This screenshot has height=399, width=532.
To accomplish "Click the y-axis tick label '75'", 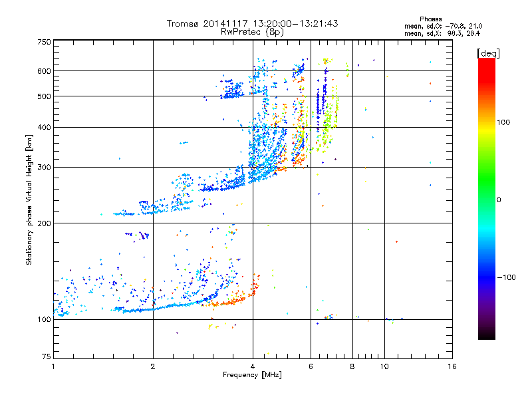I will [x=46, y=356].
